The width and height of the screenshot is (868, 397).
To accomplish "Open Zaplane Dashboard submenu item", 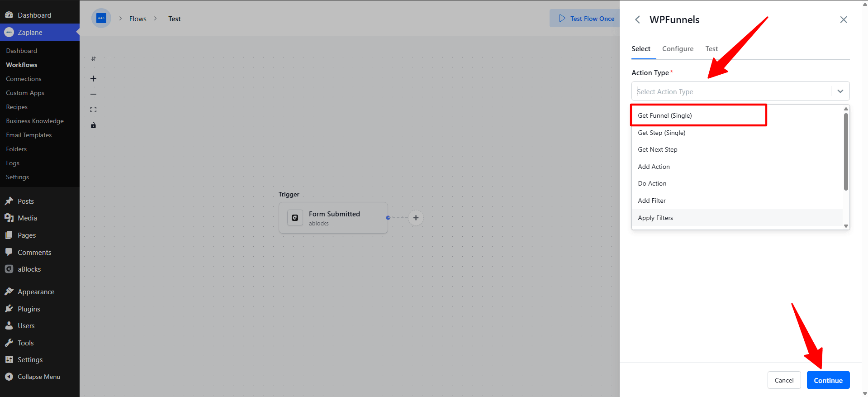I will [x=22, y=51].
